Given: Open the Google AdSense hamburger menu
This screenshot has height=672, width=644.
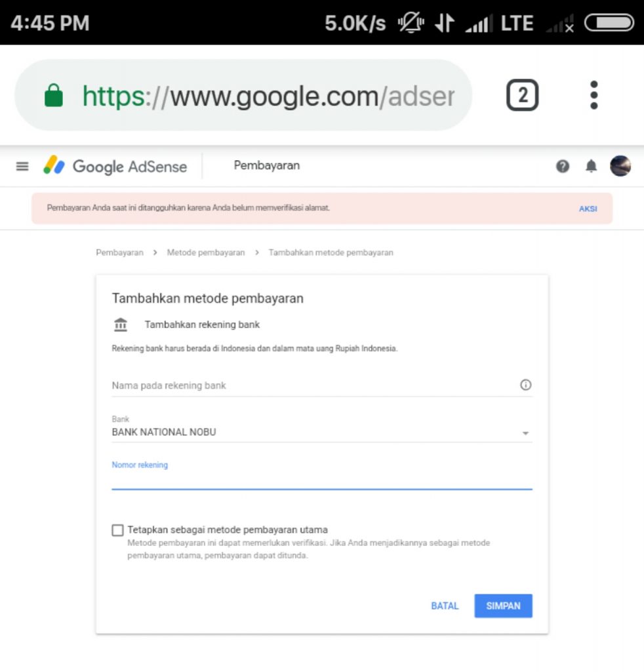Looking at the screenshot, I should point(22,166).
